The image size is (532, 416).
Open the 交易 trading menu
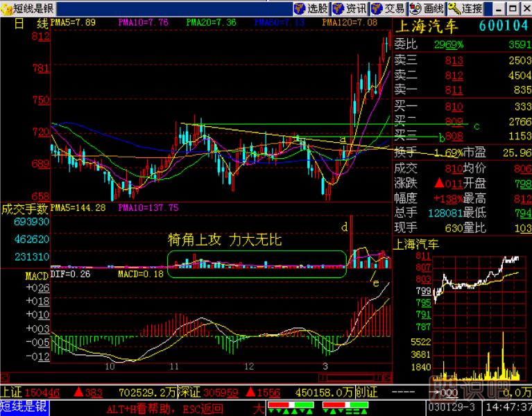[x=387, y=8]
